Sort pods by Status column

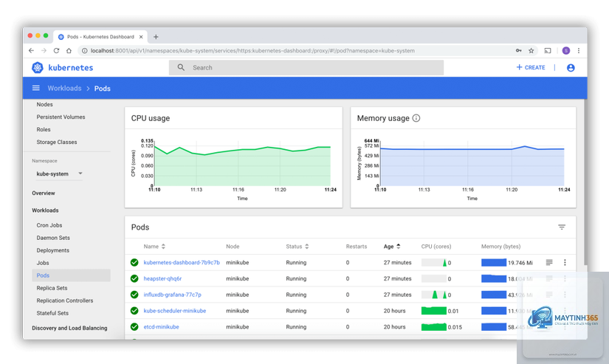coord(297,247)
